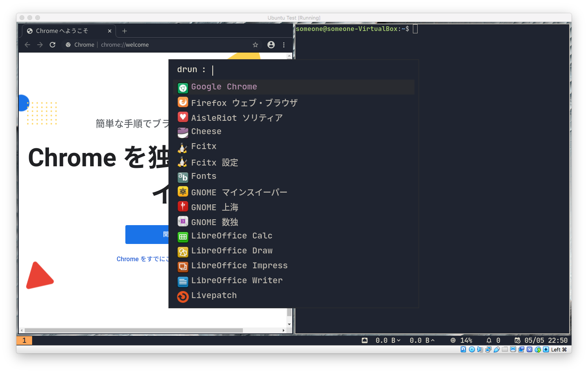Open Chrome's three-dot menu
Viewport: 588px width, 373px height.
pos(284,45)
